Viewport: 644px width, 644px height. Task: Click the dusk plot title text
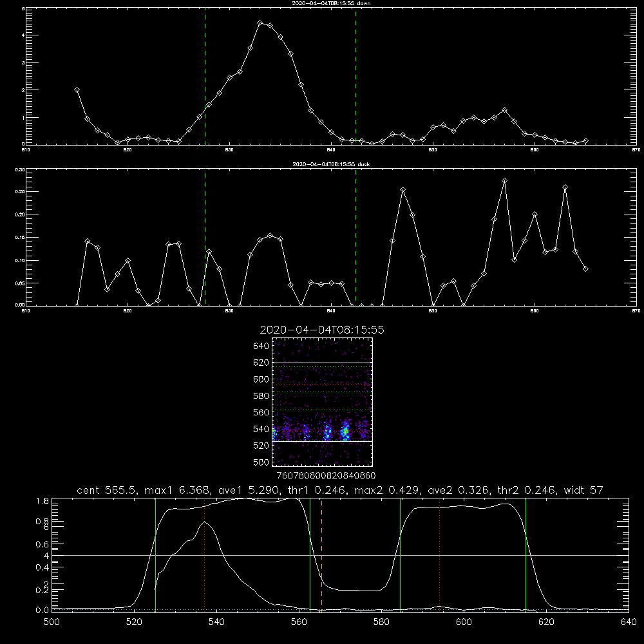point(331,164)
